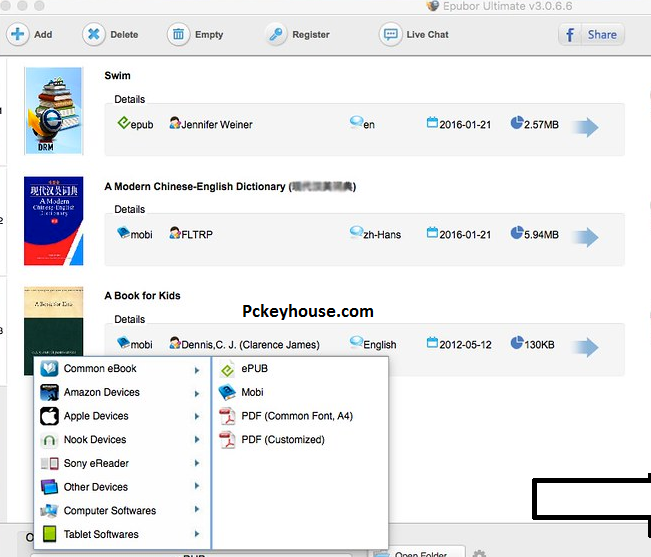651x557 pixels.
Task: Click the zh-Hans language entry
Action: (375, 234)
